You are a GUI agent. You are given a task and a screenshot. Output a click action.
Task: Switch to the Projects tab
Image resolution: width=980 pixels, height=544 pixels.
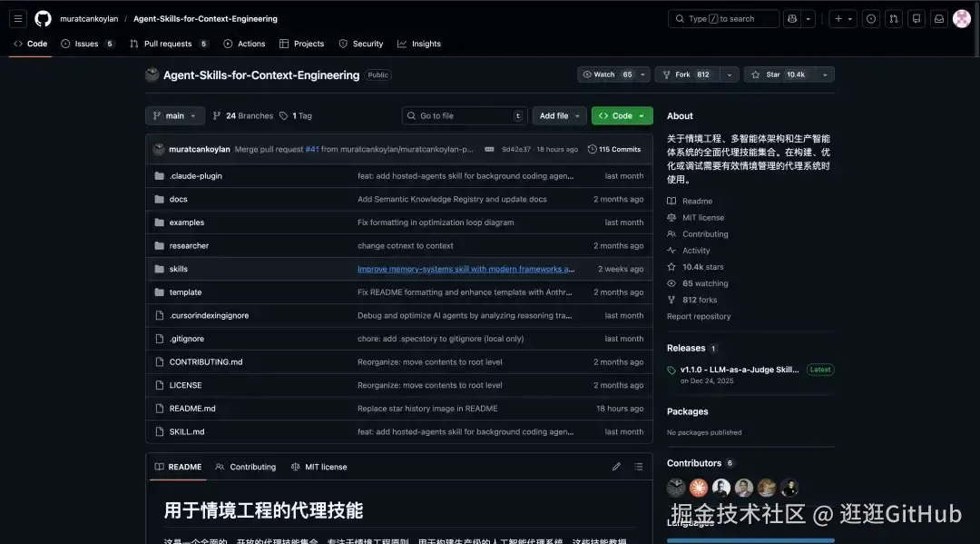pos(302,44)
